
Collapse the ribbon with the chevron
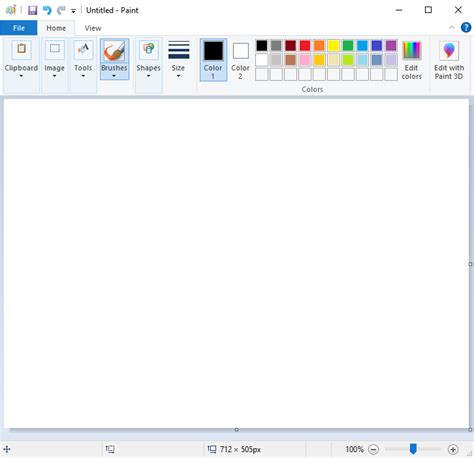pos(452,28)
